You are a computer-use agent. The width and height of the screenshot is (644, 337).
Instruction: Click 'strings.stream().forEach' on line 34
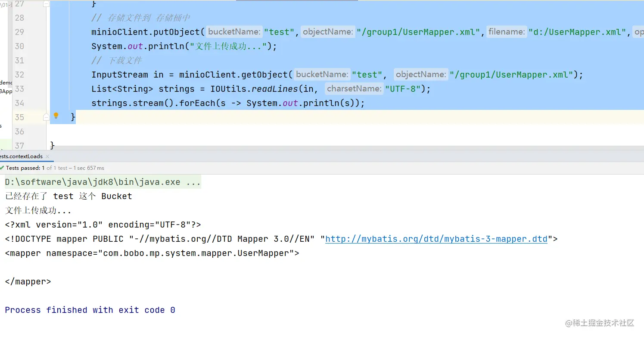click(x=153, y=103)
